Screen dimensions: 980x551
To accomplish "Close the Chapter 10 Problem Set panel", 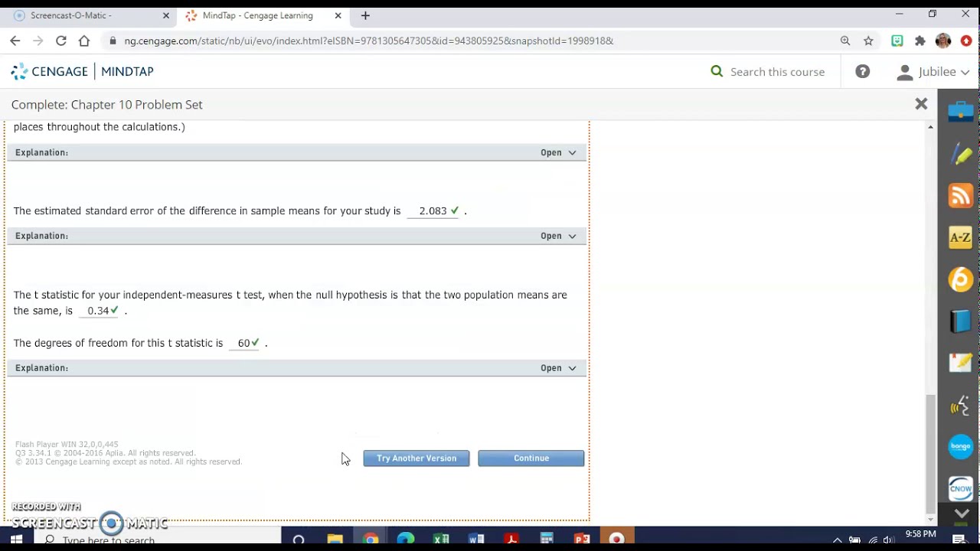I will point(921,104).
